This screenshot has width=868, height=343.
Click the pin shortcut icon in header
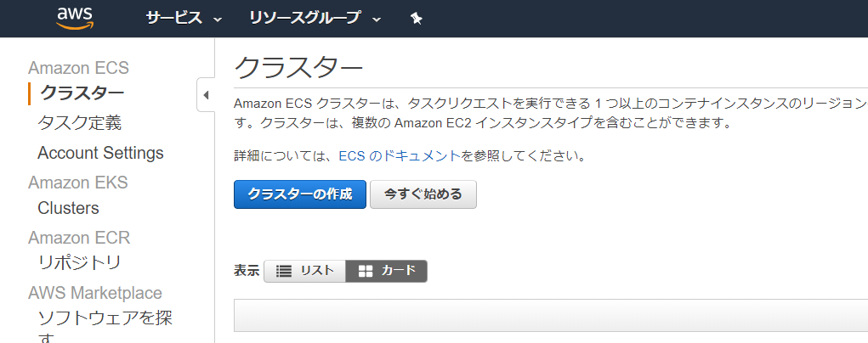[417, 19]
